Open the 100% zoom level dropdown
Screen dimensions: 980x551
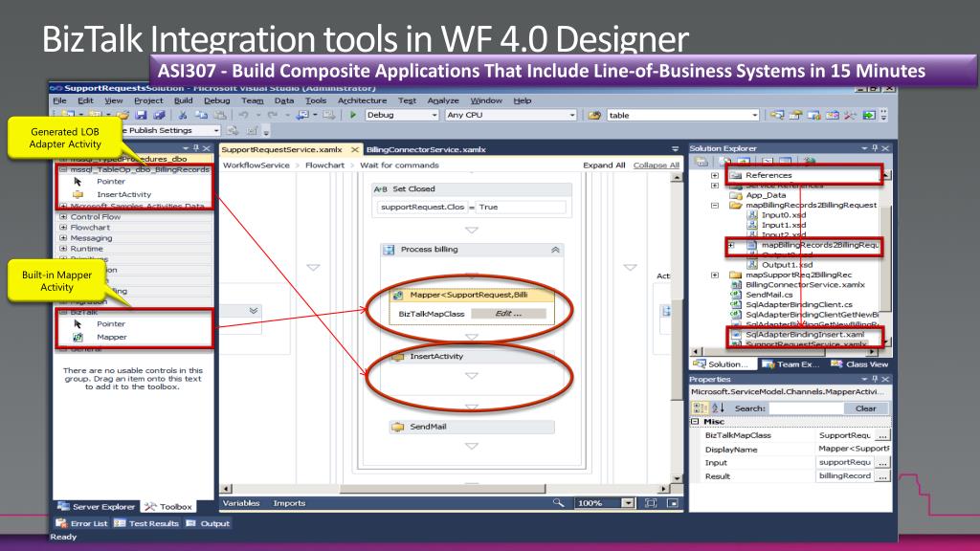628,503
